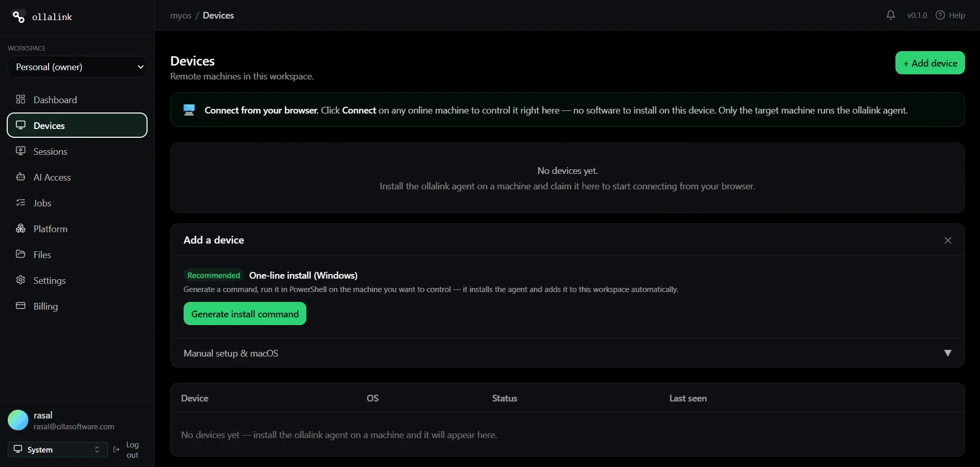
Task: Click the AI Access robot icon
Action: 21,176
